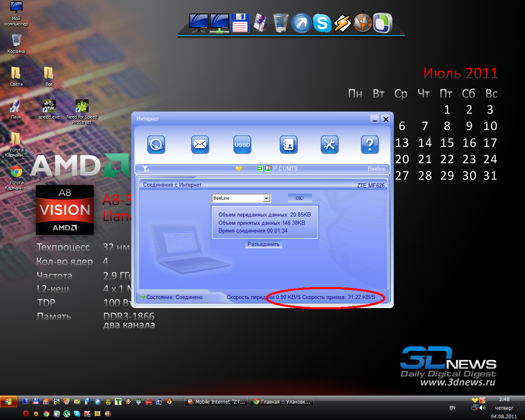Click the Kaspersky icon in the system tray
Screen dimensions: 525x420
[482, 400]
